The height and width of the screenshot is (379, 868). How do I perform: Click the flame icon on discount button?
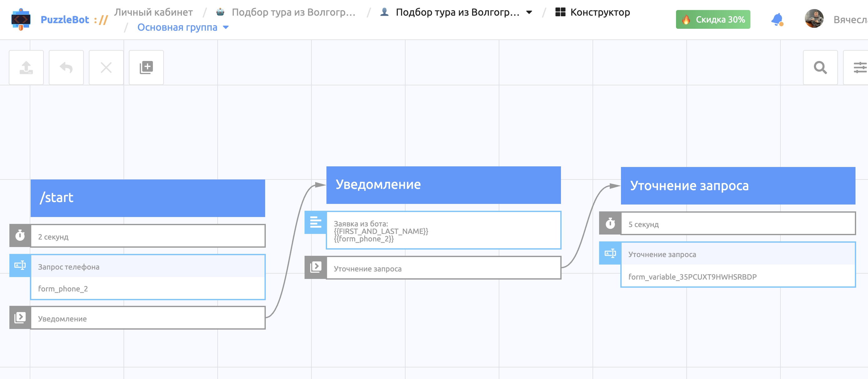(686, 19)
